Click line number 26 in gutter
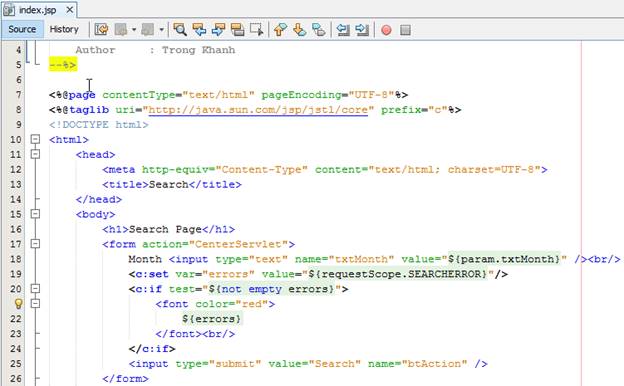Viewport: 624px width, 386px height. (16, 379)
